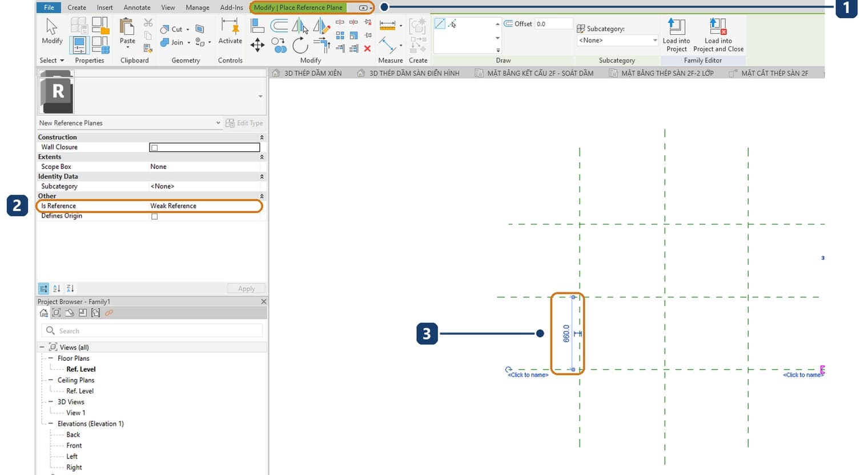Collapse the Floor Plans tree node
This screenshot has width=868, height=475.
pyautogui.click(x=50, y=358)
